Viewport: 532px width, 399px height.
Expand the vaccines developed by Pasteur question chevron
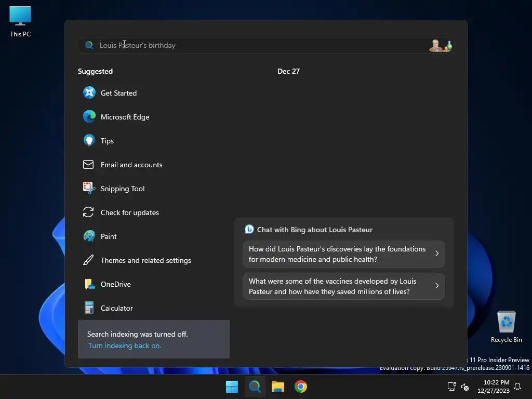point(437,286)
